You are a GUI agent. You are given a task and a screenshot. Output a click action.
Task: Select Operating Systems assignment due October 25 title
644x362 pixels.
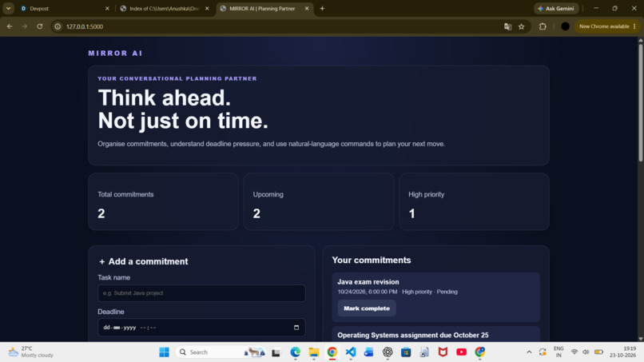point(413,335)
